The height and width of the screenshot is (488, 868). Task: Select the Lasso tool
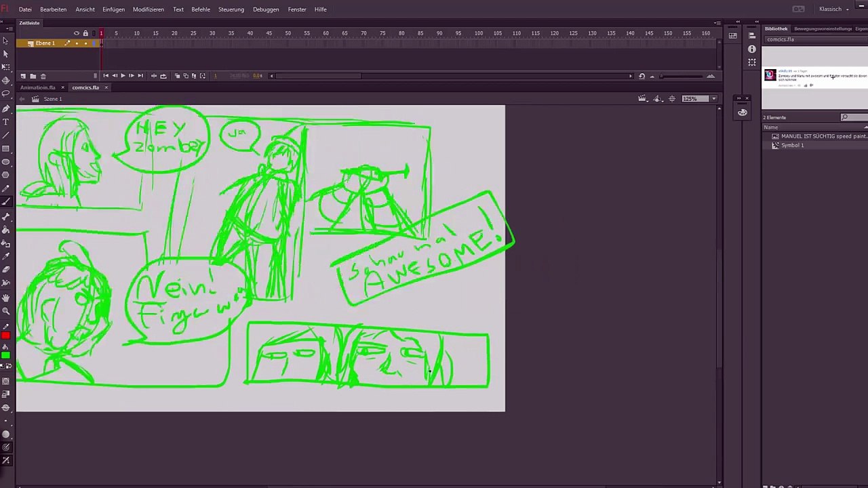click(x=5, y=94)
